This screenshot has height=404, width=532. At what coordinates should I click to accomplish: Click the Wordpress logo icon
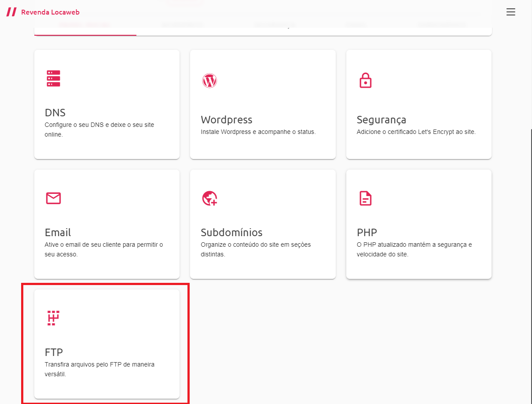[x=209, y=81]
